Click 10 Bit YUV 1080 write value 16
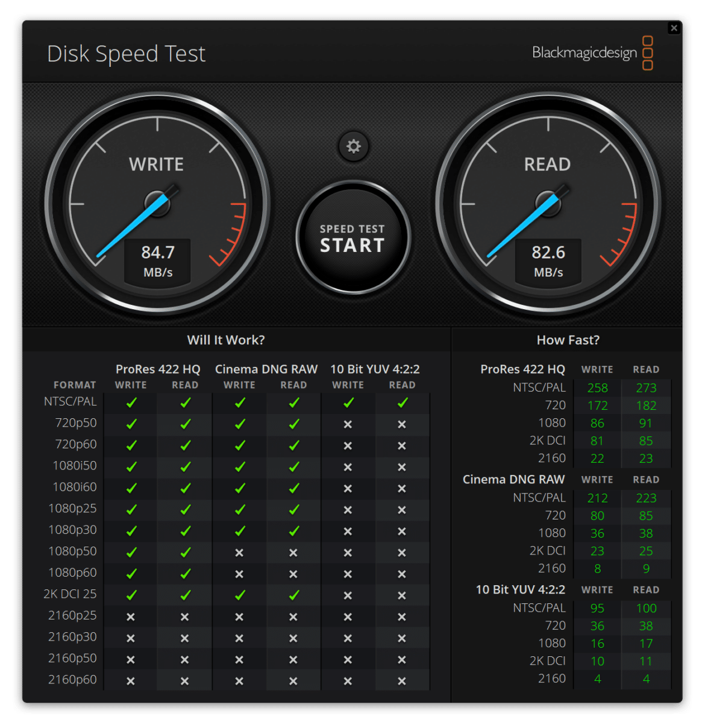705x728 pixels. pos(597,644)
